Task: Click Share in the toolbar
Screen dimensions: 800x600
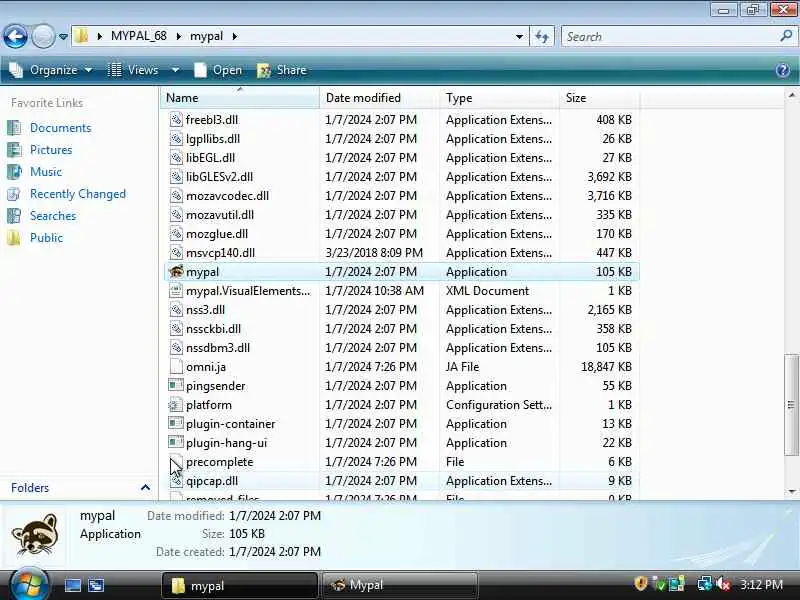Action: pos(282,70)
